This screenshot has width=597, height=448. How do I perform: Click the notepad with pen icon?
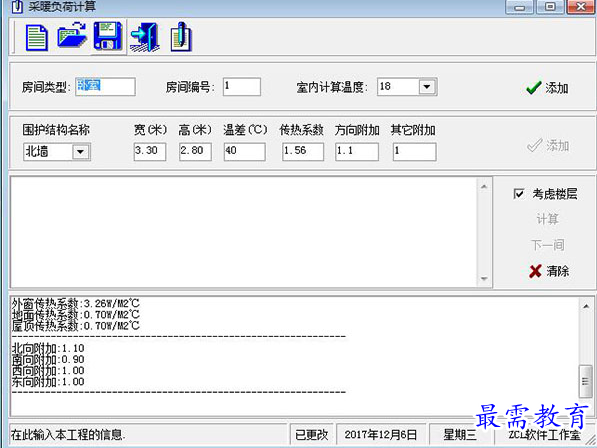(181, 37)
